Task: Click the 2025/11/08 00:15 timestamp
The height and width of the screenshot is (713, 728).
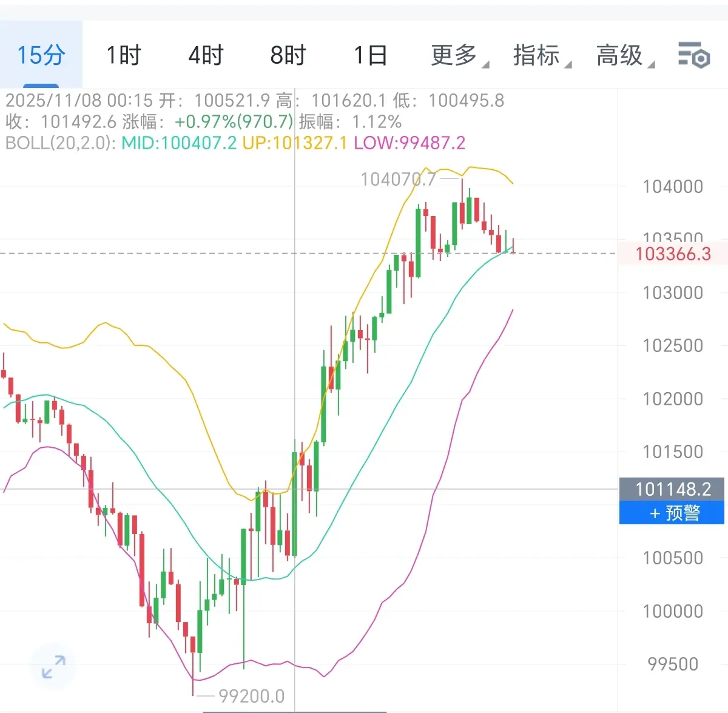Action: (79, 101)
